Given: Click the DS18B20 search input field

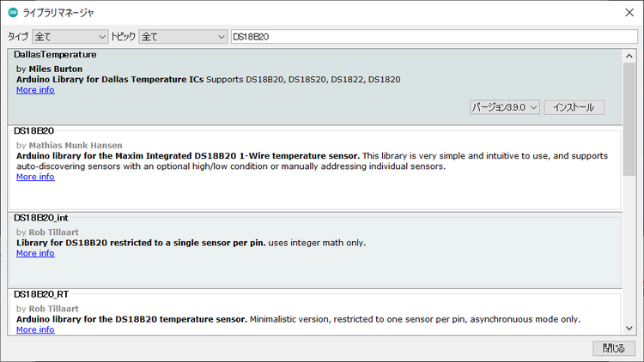Looking at the screenshot, I should (x=434, y=37).
